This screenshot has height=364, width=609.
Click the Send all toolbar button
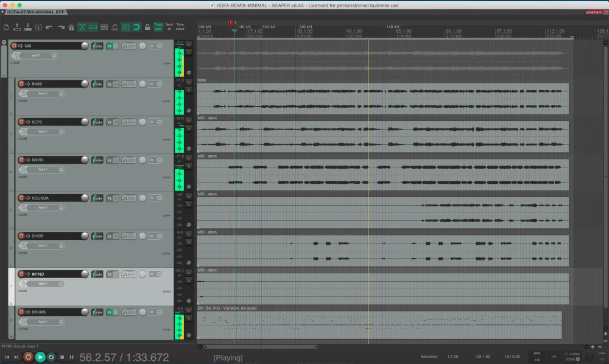pos(169,27)
